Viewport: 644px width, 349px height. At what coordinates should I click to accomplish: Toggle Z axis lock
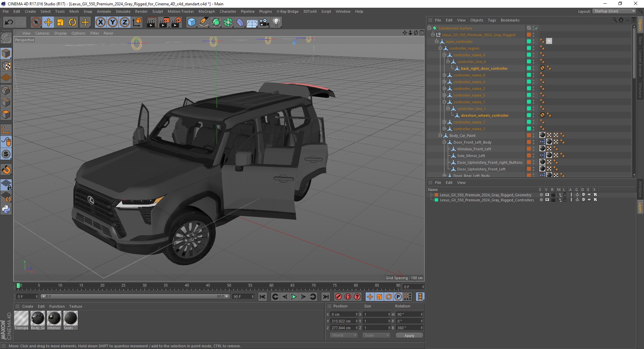pos(125,22)
